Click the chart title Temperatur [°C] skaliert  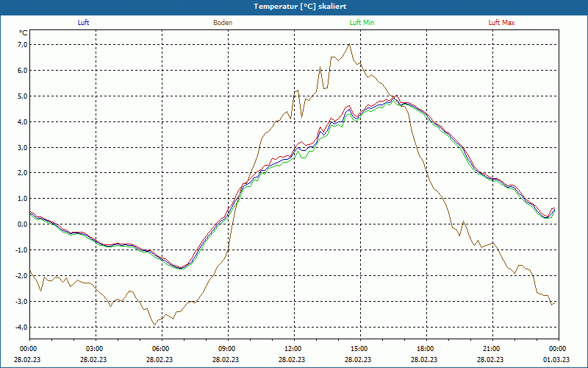point(300,7)
